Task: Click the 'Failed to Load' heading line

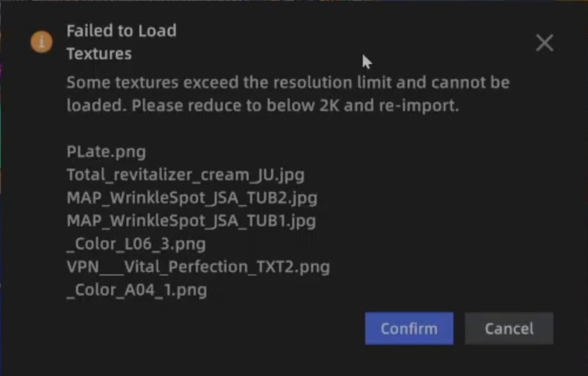Action: coord(122,31)
